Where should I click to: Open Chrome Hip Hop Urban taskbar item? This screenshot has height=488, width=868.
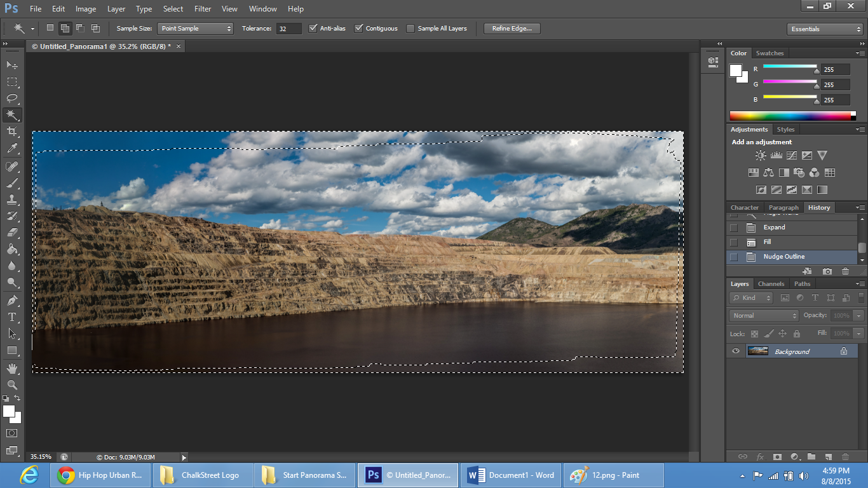tap(101, 475)
